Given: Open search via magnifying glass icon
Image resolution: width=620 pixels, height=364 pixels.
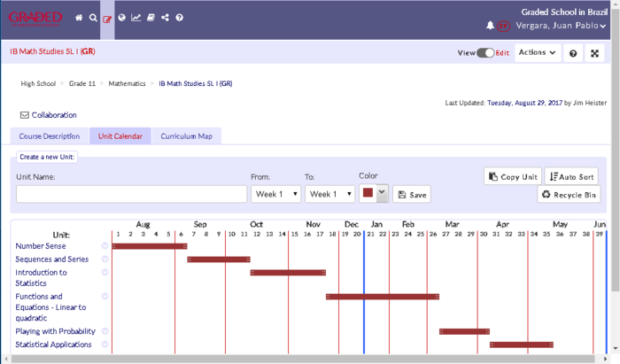Looking at the screenshot, I should 93,18.
